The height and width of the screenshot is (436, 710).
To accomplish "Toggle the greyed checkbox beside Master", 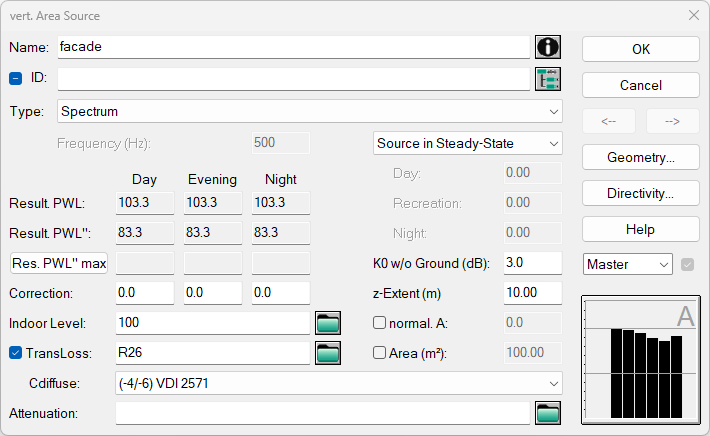I will click(687, 264).
